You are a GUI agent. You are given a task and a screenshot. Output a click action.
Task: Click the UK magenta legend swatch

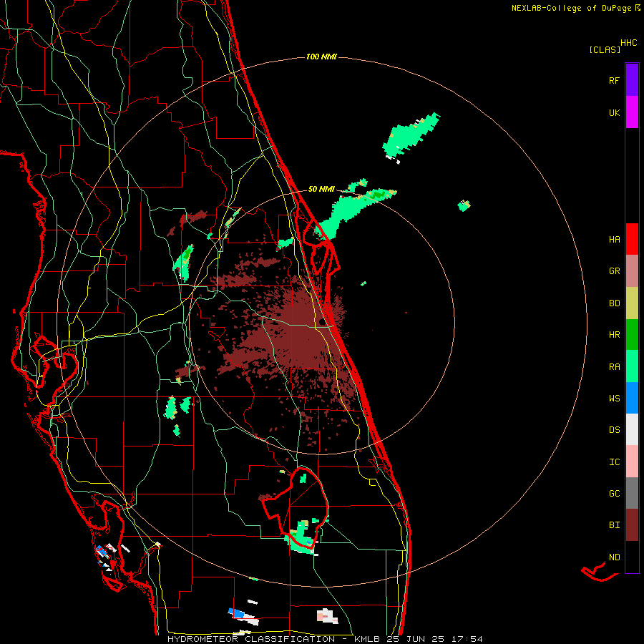(x=632, y=112)
